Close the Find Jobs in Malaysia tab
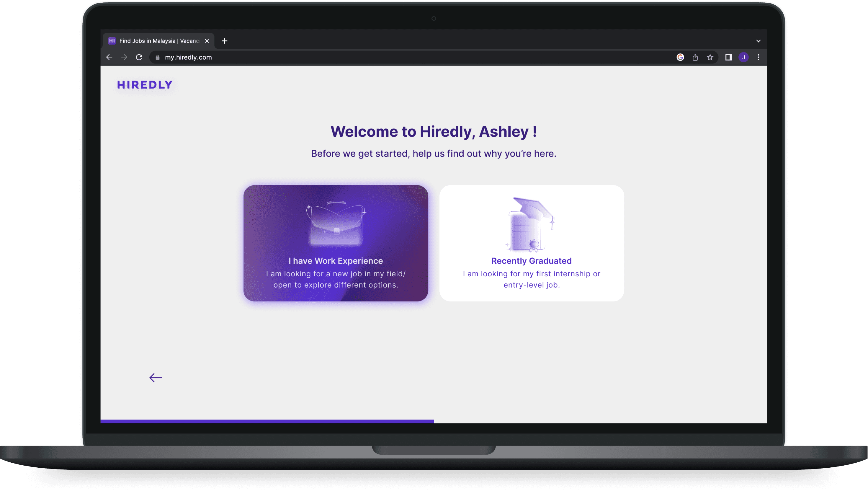This screenshot has height=491, width=868. click(207, 41)
